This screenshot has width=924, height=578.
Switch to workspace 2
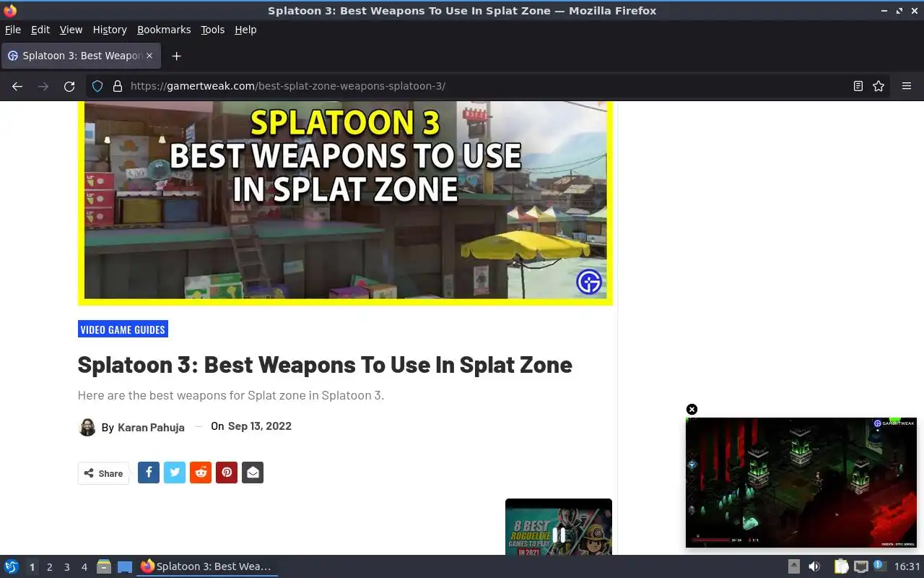point(49,567)
